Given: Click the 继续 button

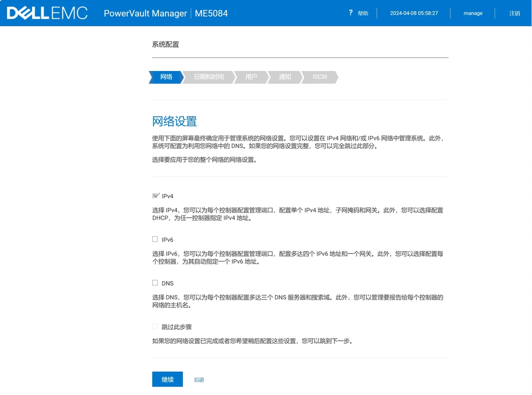Looking at the screenshot, I should tap(168, 379).
